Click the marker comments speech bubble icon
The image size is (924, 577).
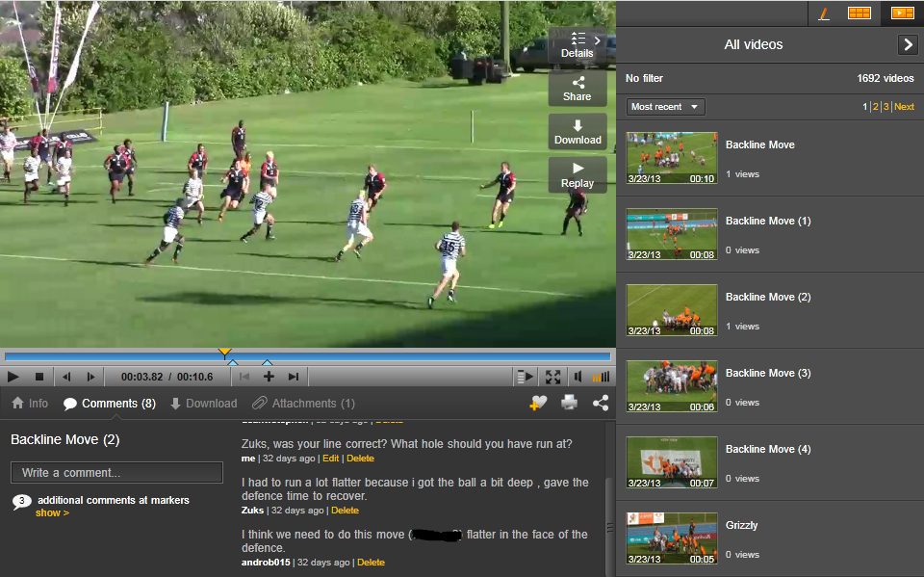[22, 502]
